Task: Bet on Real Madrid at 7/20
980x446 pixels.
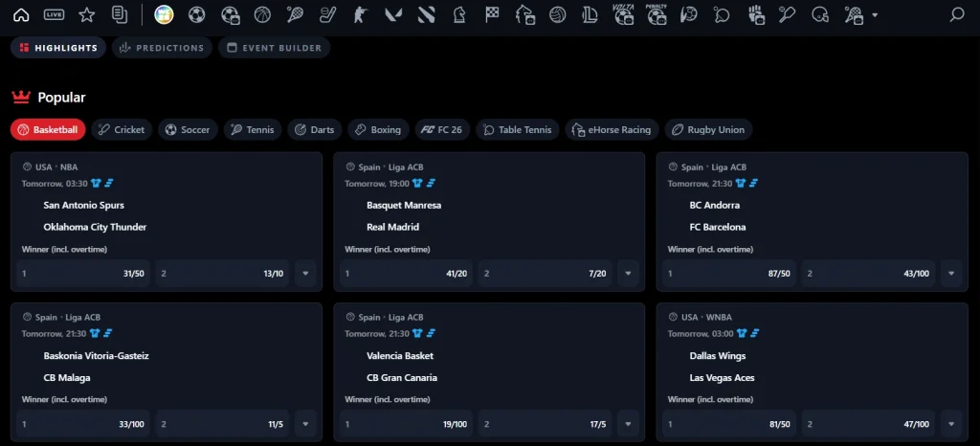Action: 546,274
